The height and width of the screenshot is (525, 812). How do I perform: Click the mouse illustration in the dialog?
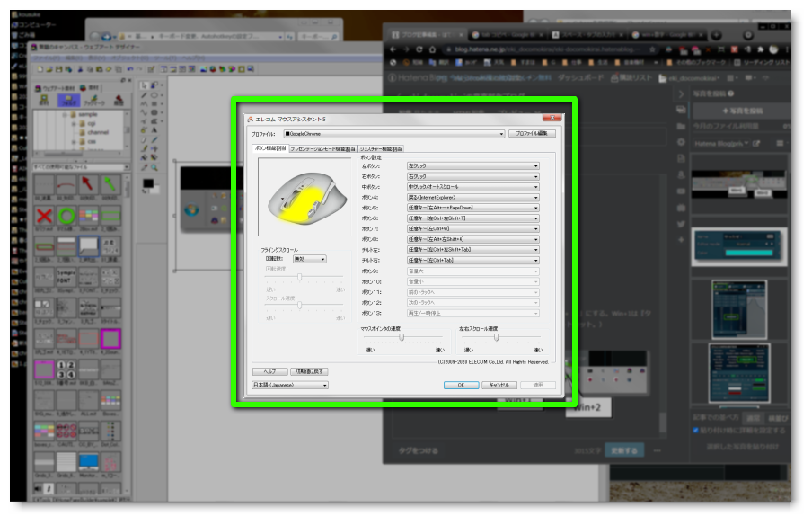click(x=306, y=199)
